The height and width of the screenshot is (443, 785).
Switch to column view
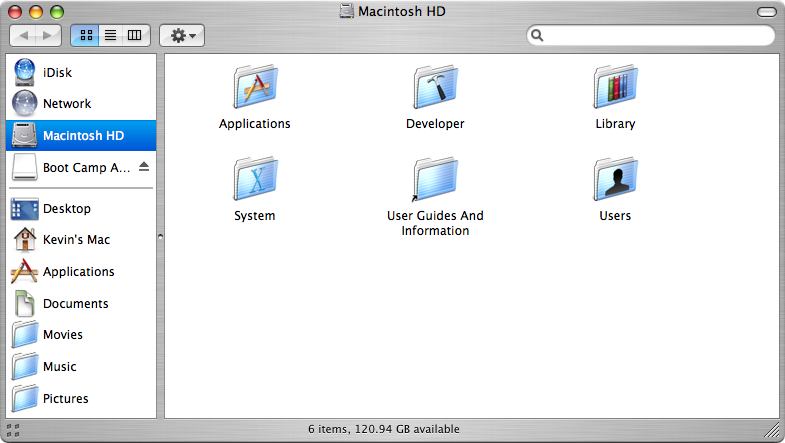click(135, 36)
